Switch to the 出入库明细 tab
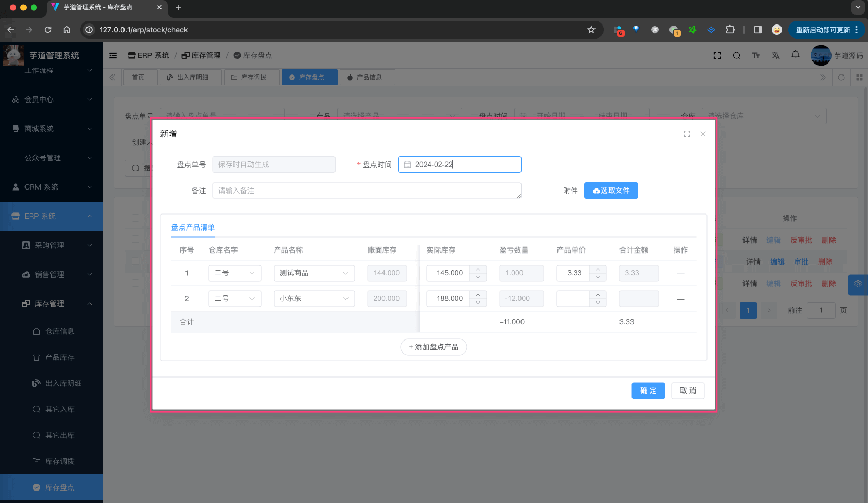Screen dimensions: 868x503 191,77
